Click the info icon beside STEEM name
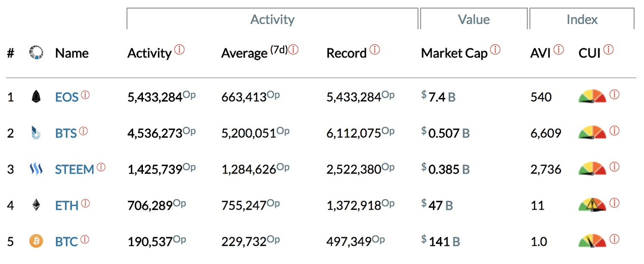Image resolution: width=644 pixels, height=264 pixels. coord(101,167)
